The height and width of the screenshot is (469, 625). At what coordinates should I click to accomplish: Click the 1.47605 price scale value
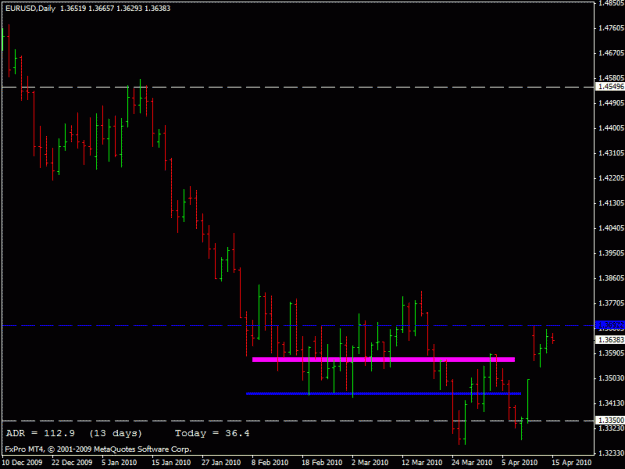611,28
